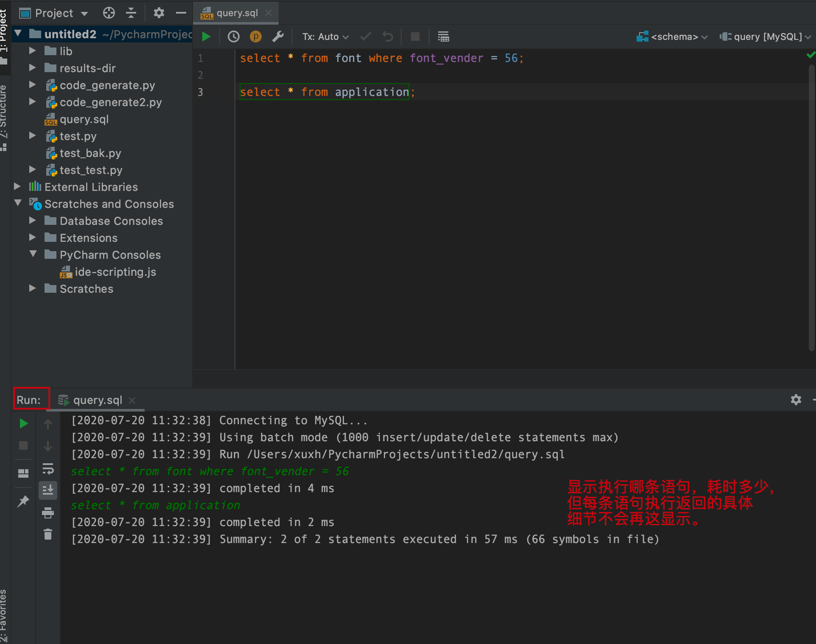Click the up arrow in Run panel

(x=48, y=423)
